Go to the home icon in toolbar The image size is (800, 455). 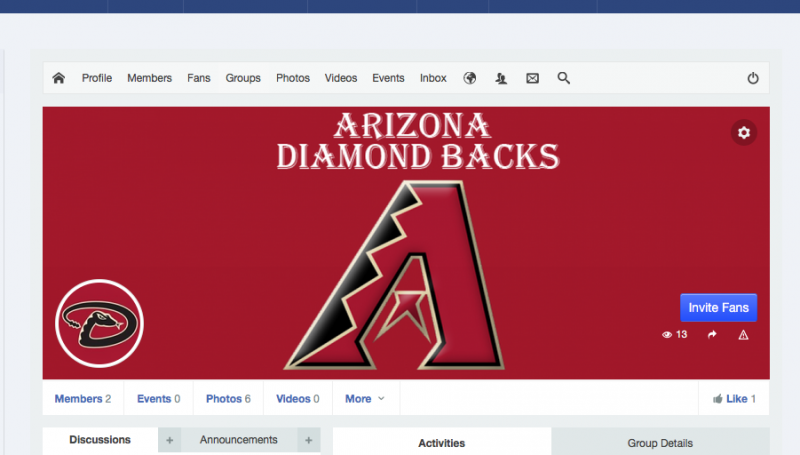point(59,78)
